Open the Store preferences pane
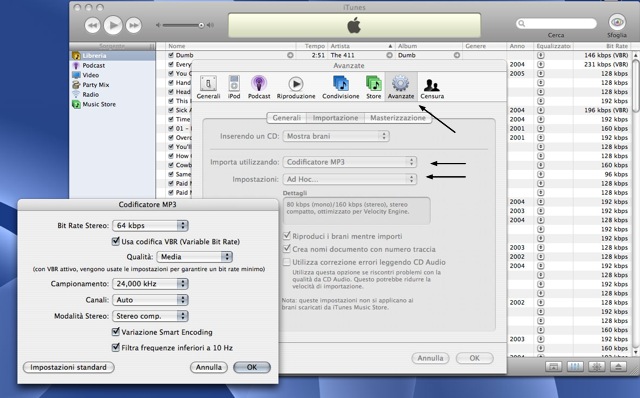The height and width of the screenshot is (398, 640). tap(373, 87)
